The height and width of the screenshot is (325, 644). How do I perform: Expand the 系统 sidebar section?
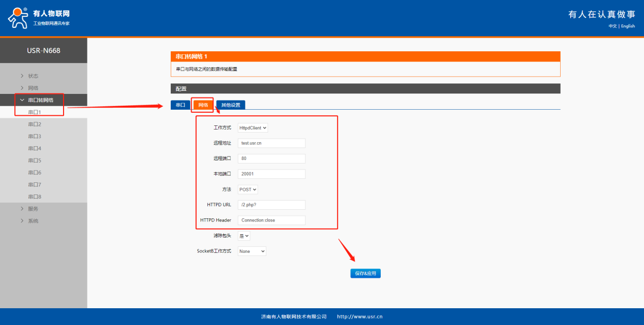pos(33,221)
